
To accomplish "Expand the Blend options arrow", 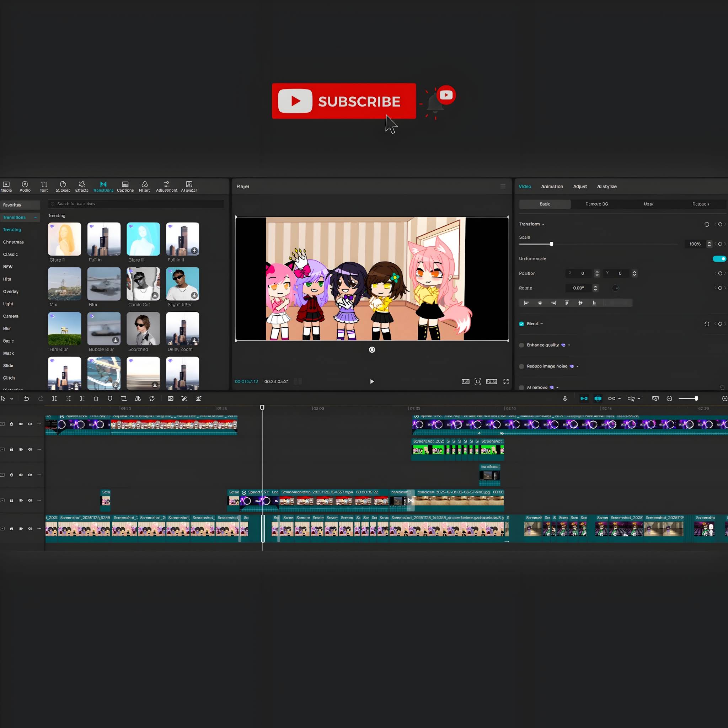I will [541, 324].
